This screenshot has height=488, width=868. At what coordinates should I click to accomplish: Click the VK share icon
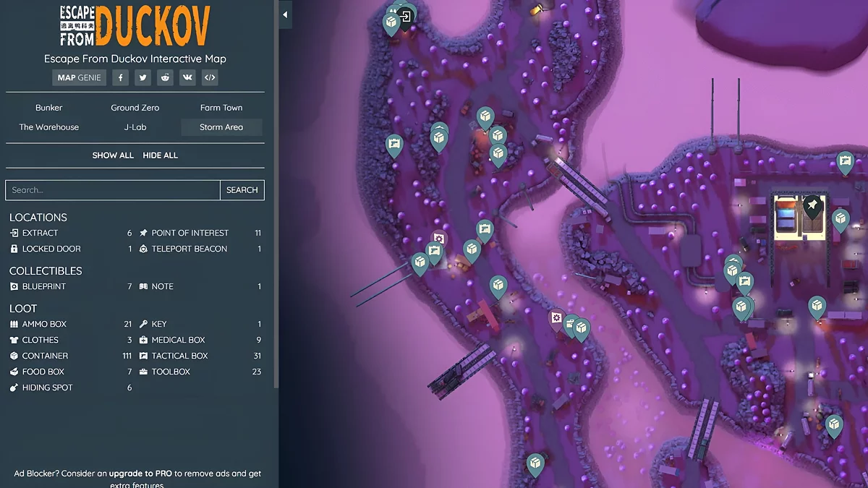187,78
